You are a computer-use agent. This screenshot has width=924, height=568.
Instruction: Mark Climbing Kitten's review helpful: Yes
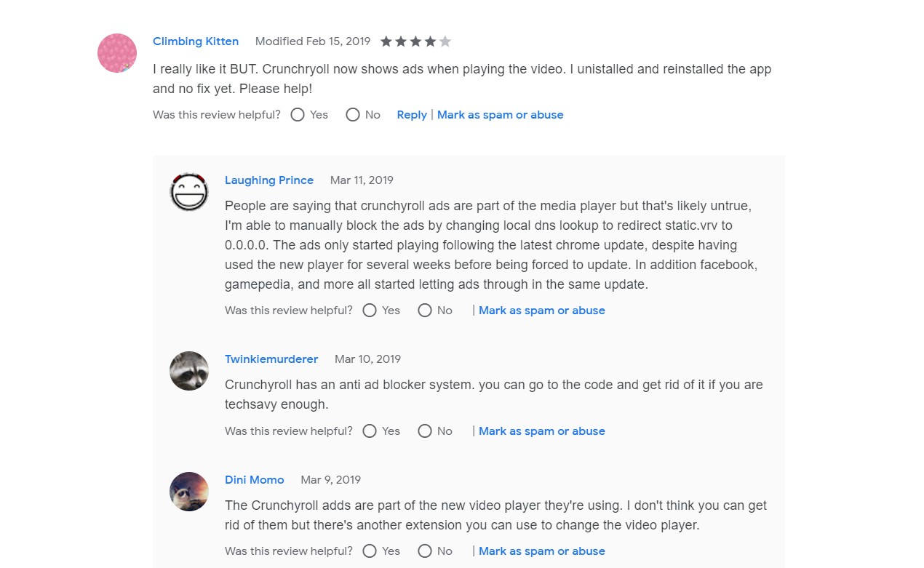point(298,115)
